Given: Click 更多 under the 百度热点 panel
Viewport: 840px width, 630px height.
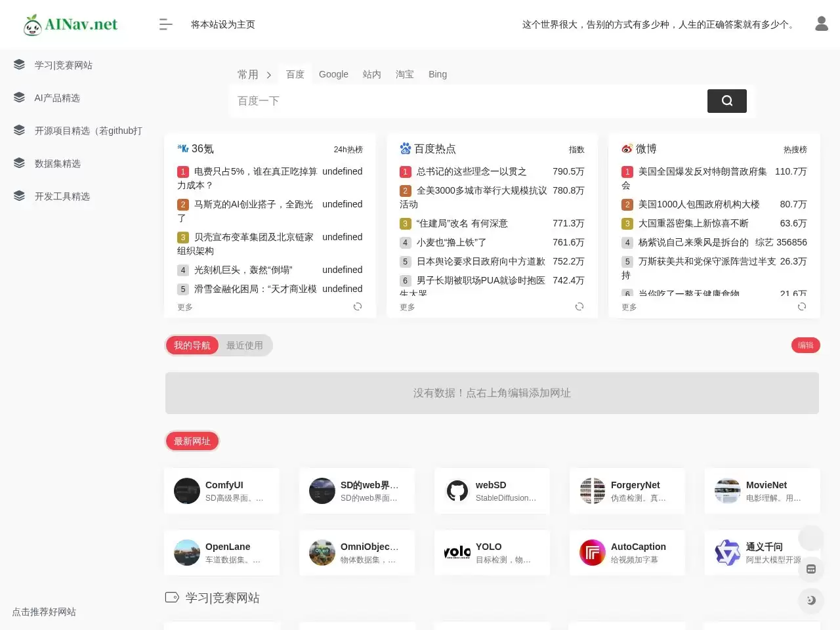Looking at the screenshot, I should 407,306.
